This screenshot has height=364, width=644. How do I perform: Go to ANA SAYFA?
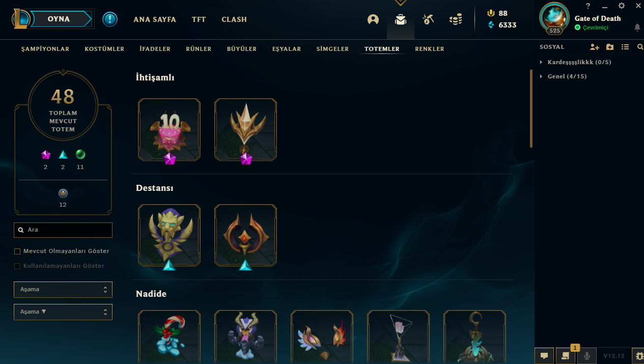[x=155, y=19]
